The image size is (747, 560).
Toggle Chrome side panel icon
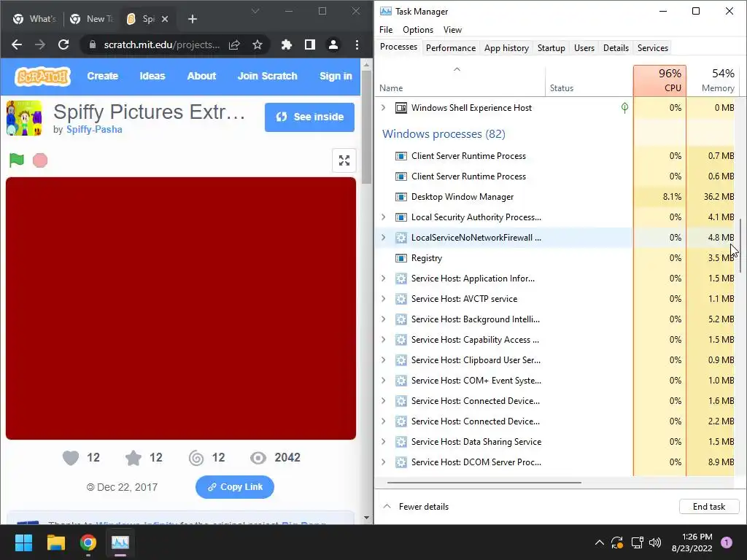tap(309, 44)
